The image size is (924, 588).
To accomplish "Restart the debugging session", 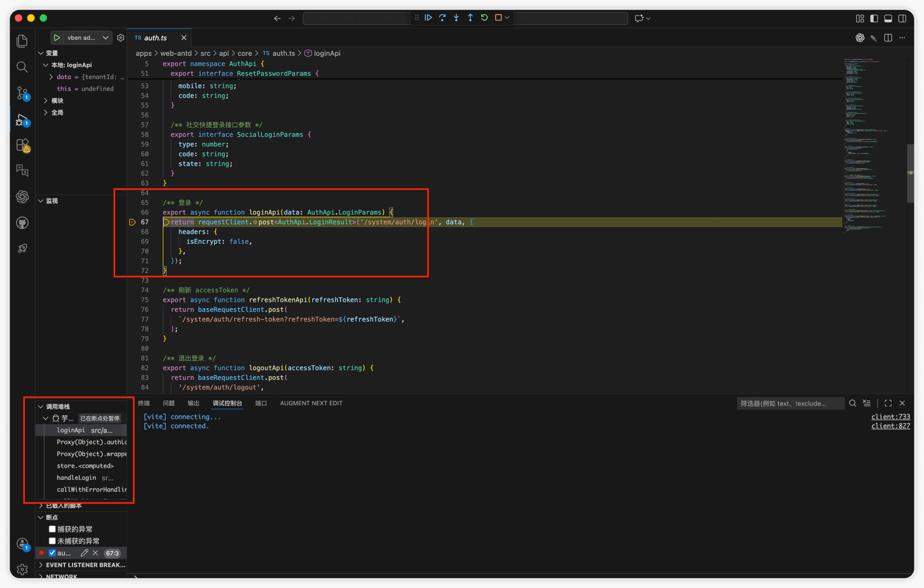I will click(484, 18).
